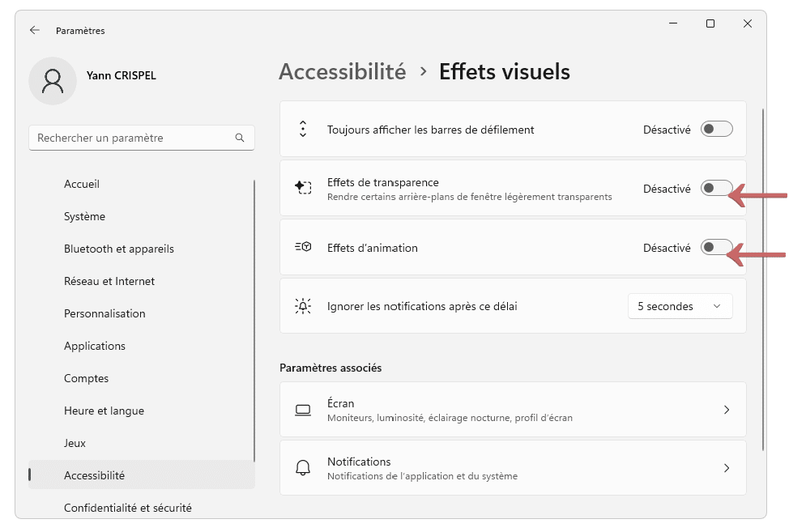The height and width of the screenshot is (532, 789).
Task: Click the Rechercher un paramètre field
Action: [142, 138]
